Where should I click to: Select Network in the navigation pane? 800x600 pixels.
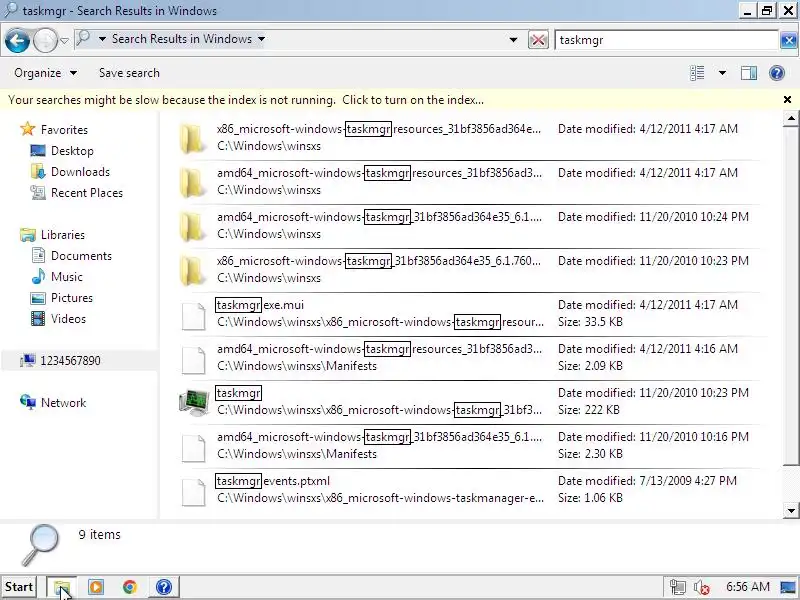pos(63,403)
